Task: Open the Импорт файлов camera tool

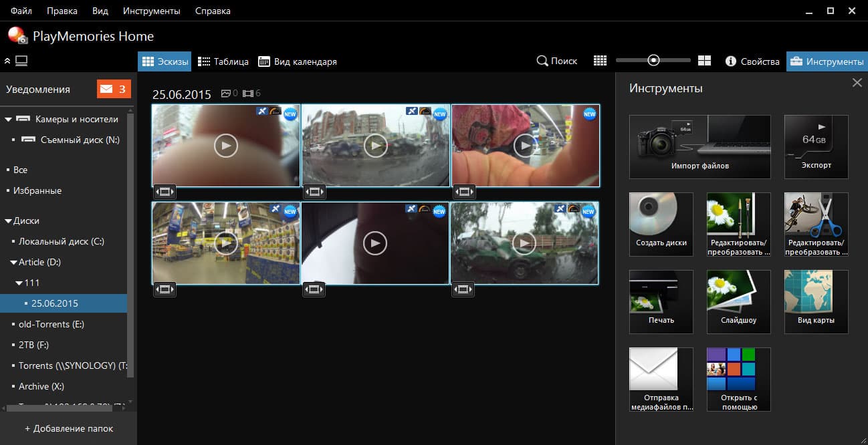Action: 699,147
